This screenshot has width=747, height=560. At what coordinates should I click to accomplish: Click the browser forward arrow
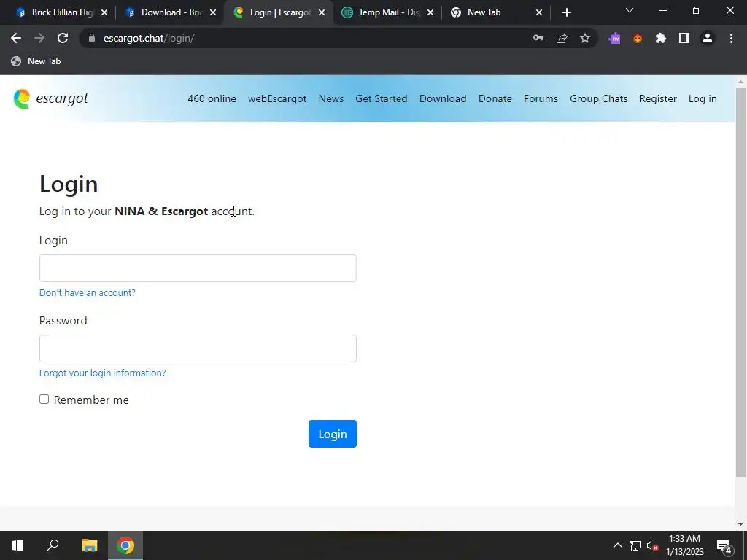(x=39, y=38)
